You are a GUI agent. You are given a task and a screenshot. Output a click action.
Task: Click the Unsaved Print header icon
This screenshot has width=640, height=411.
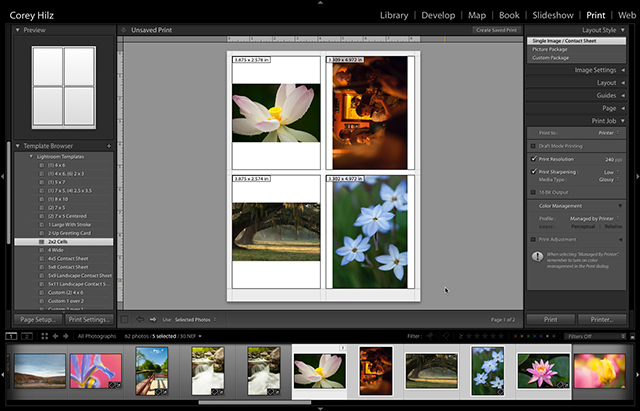(x=124, y=30)
